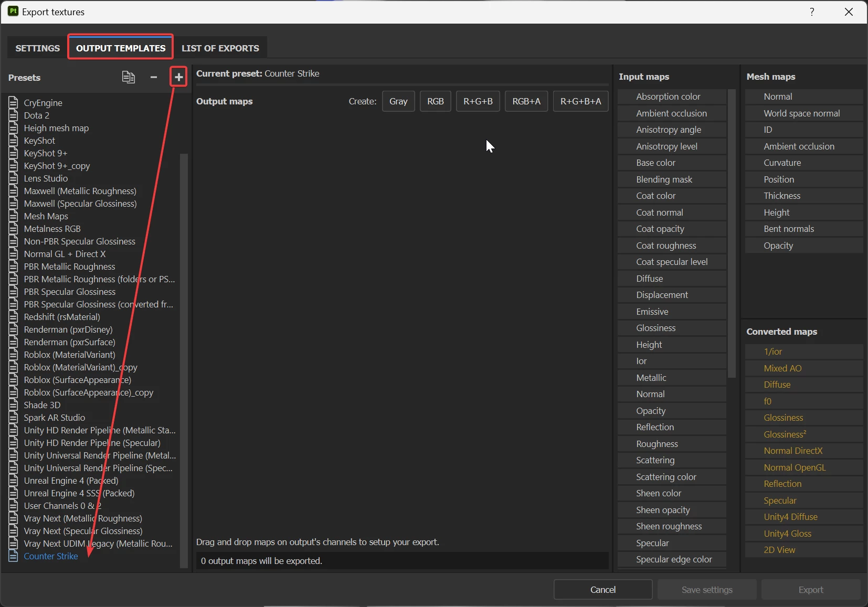868x607 pixels.
Task: Click the Anisotropy angle input map
Action: (x=672, y=130)
